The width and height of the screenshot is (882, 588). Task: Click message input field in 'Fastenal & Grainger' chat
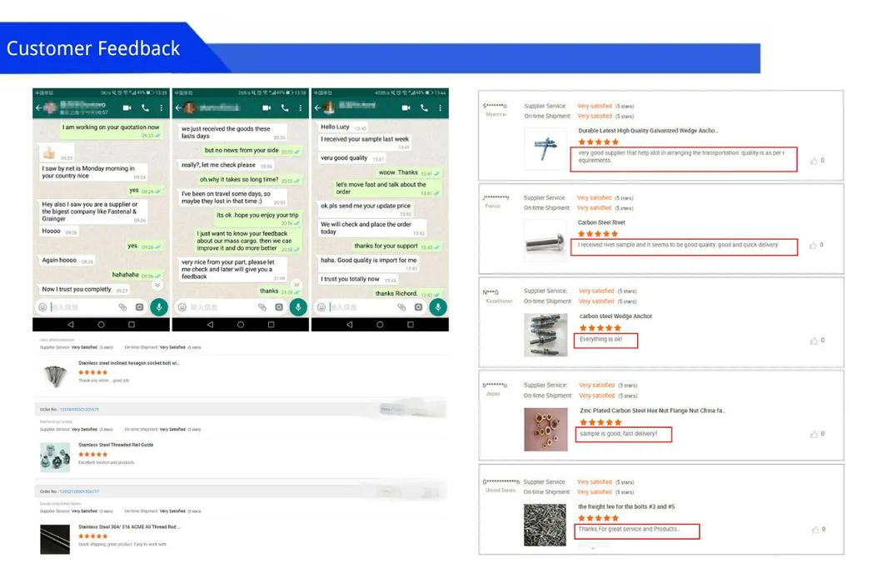point(82,307)
